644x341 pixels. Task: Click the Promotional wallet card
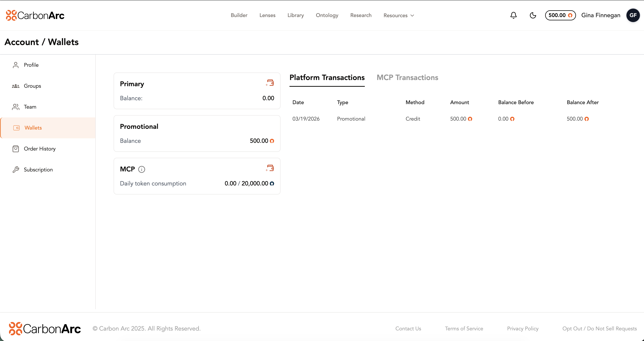[x=197, y=133]
